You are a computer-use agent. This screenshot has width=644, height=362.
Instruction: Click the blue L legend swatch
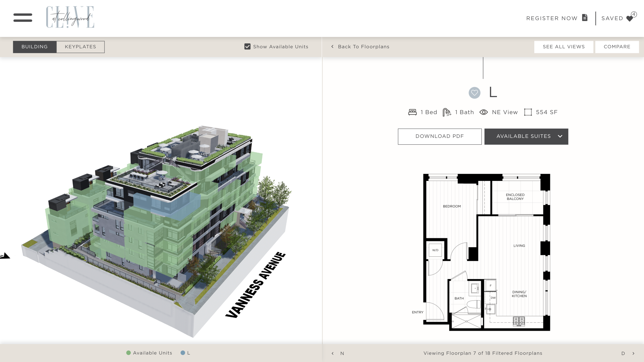coord(183,353)
